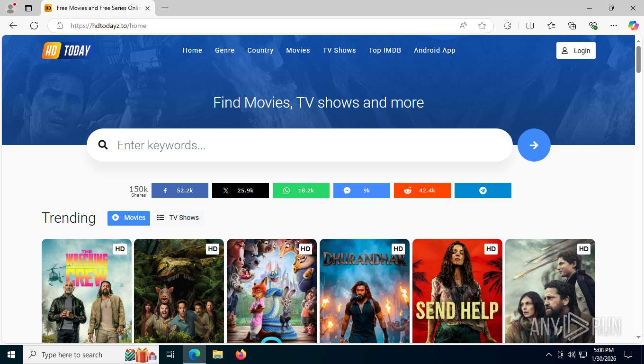
Task: Open a new tab with plus
Action: (x=165, y=8)
